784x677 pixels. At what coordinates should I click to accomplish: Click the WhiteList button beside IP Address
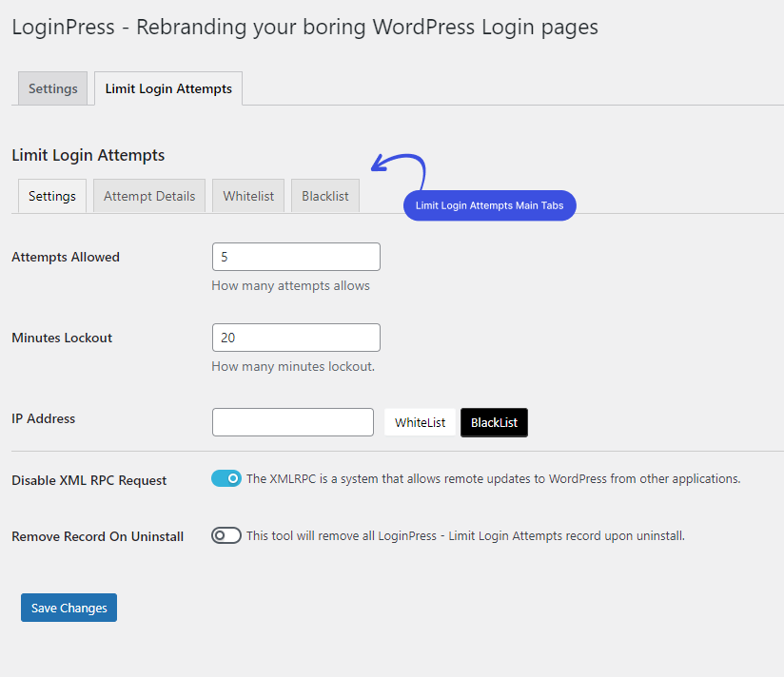(x=420, y=423)
